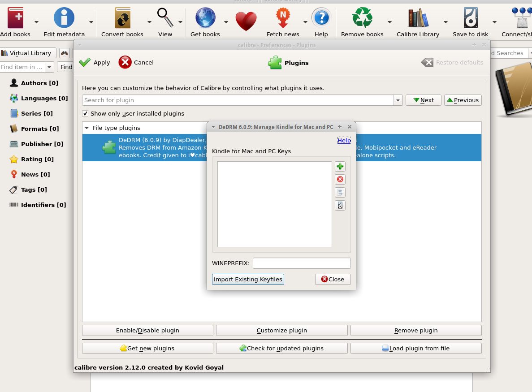Click the Remove books recycle icon
Screen dimensions: 532x392
click(362, 17)
